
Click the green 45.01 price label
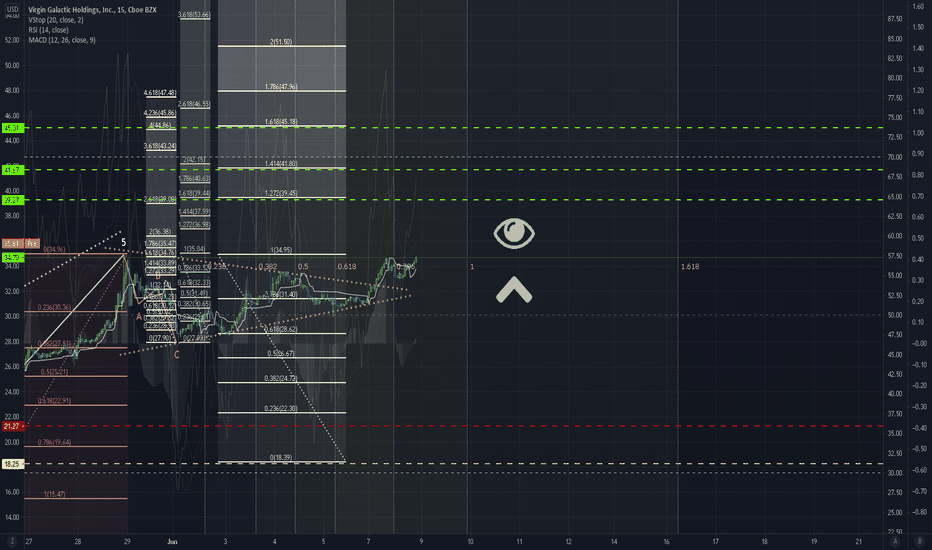point(12,128)
